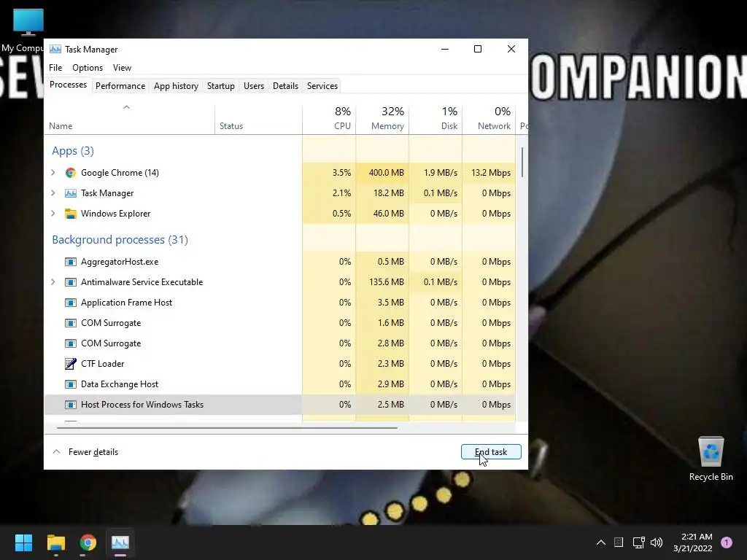The height and width of the screenshot is (560, 747).
Task: Select the Processes tab
Action: [68, 85]
